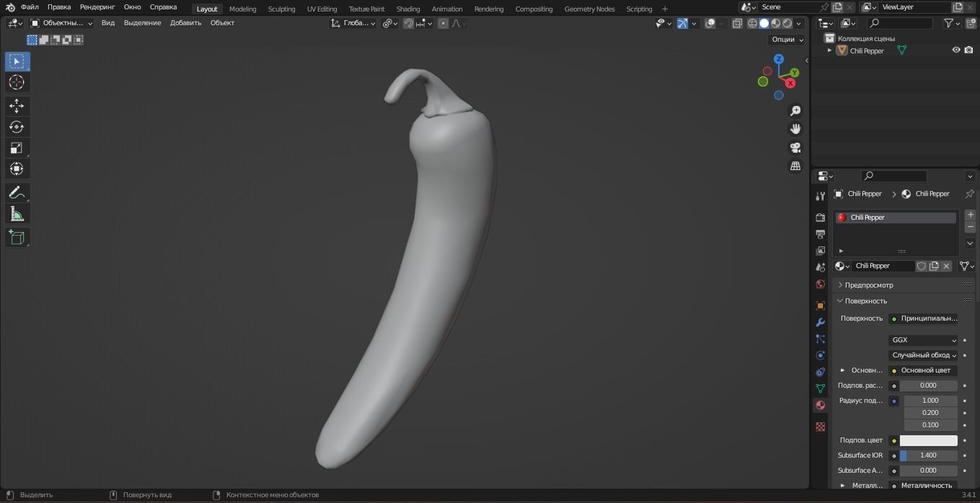Open the Output properties tab
Screen dimensions: 980x503
tap(820, 234)
